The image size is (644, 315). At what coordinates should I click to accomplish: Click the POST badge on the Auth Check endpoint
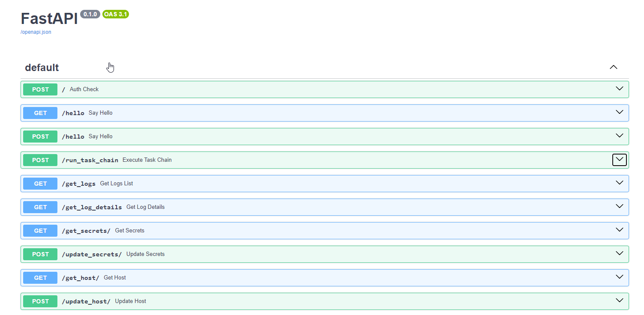(40, 89)
